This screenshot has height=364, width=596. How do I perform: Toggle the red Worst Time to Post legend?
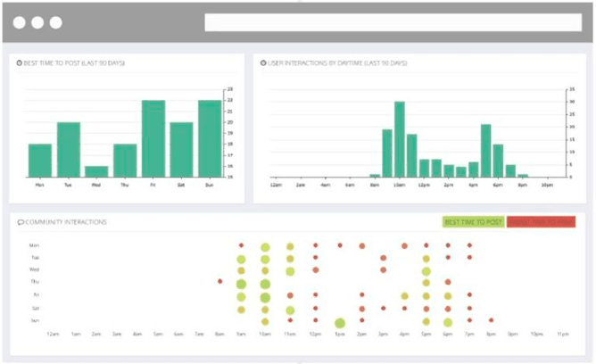point(541,222)
